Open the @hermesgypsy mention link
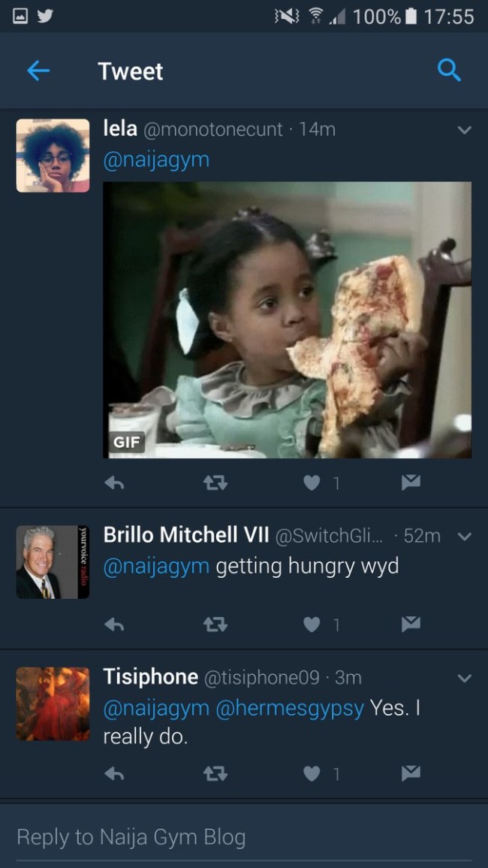The height and width of the screenshot is (868, 488). click(290, 708)
